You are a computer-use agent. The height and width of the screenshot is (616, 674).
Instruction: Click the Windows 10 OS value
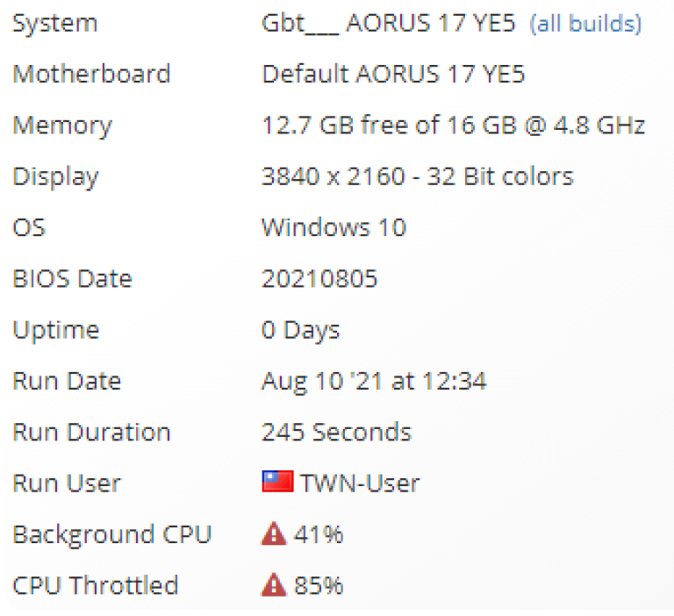334,227
